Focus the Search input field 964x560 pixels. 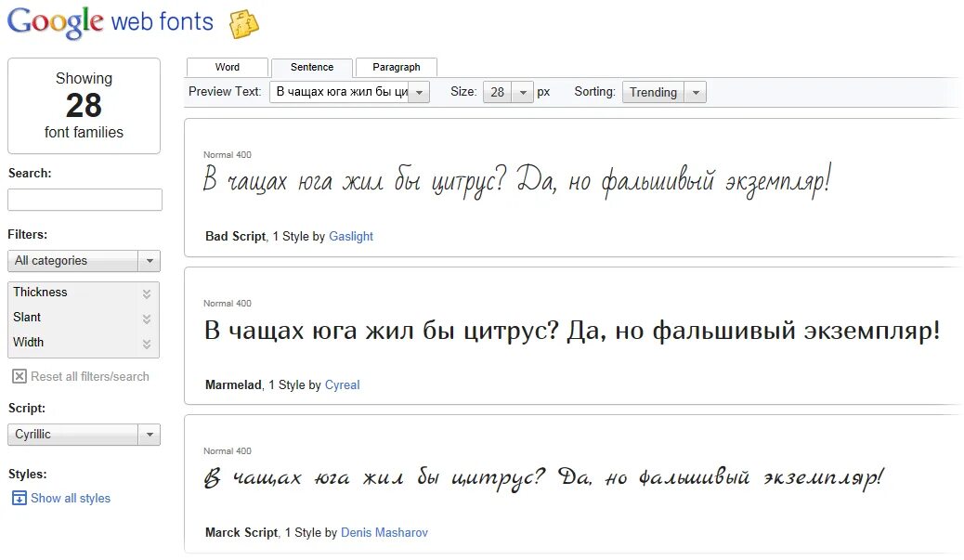click(x=85, y=200)
